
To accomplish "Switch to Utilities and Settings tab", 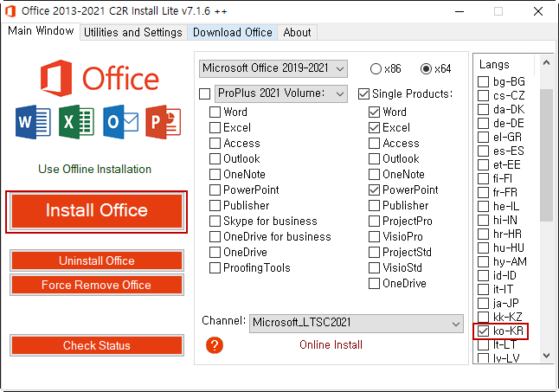I will tap(133, 32).
